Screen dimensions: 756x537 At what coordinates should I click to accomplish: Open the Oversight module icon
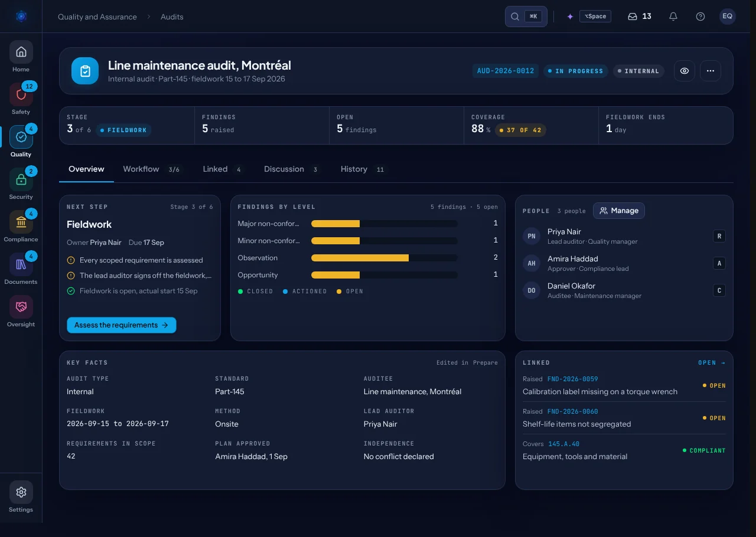point(21,307)
